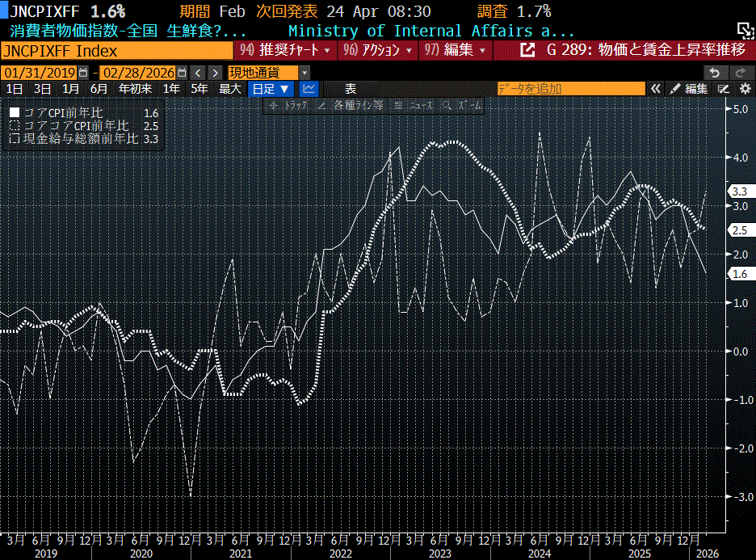
Task: Click the undo arrow icon
Action: tap(715, 72)
